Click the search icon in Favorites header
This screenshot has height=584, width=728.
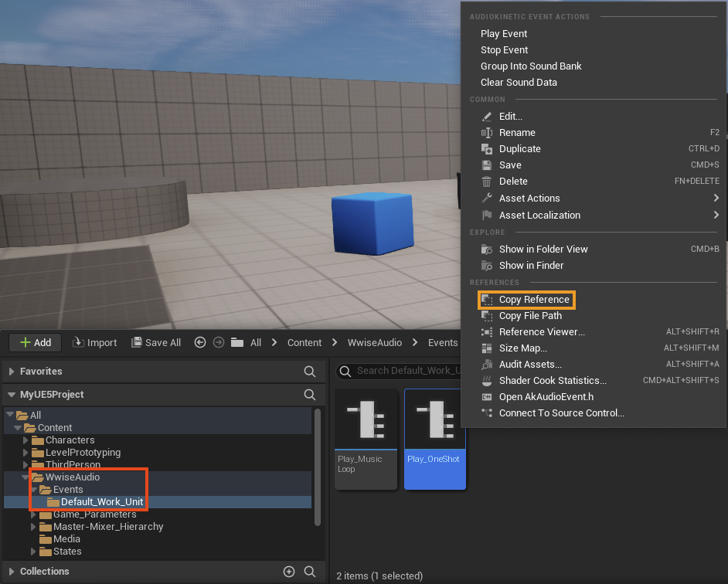pos(310,372)
